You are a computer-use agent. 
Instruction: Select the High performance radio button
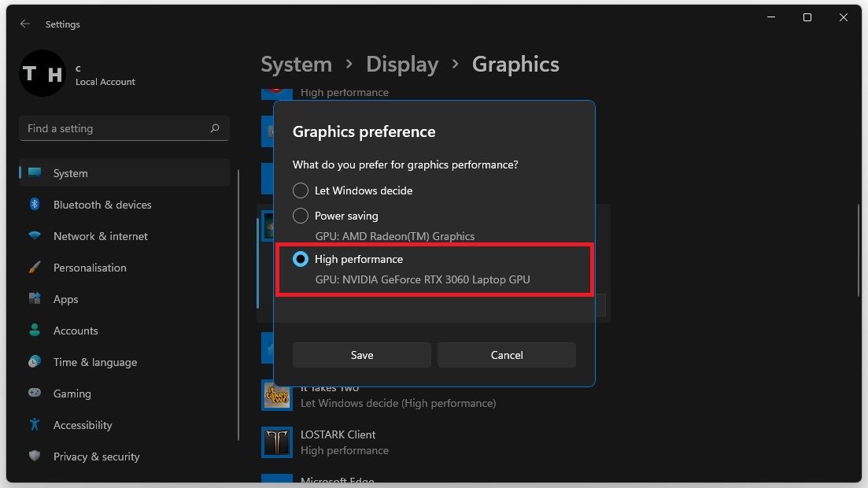click(301, 259)
